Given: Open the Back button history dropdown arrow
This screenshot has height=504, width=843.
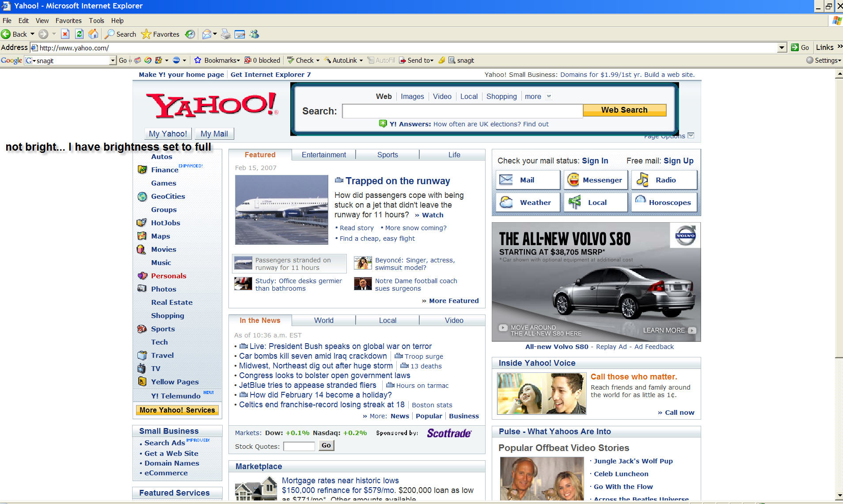Looking at the screenshot, I should 32,34.
